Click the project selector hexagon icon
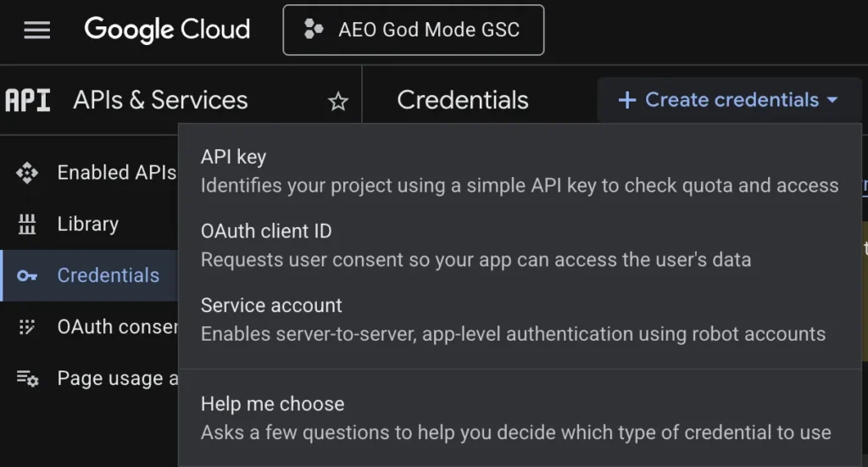Viewport: 868px width, 467px height. point(314,31)
